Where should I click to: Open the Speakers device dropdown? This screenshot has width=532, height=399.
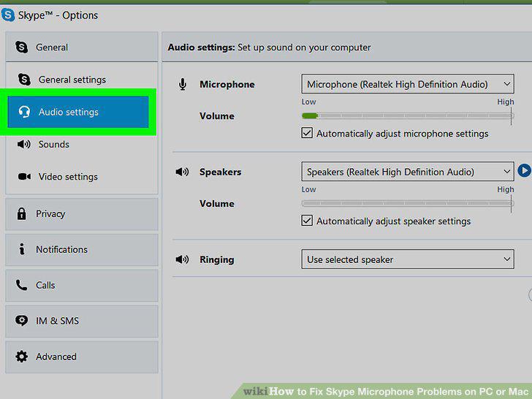(408, 171)
